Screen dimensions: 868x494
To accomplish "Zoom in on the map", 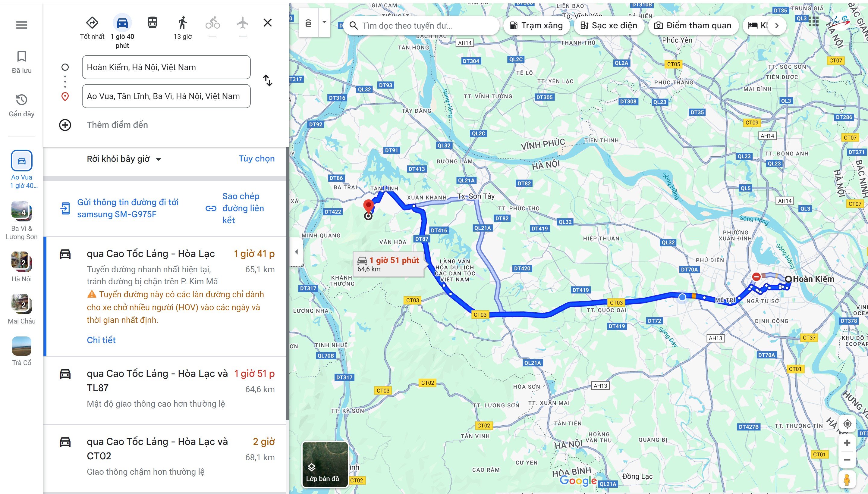I will (x=847, y=443).
